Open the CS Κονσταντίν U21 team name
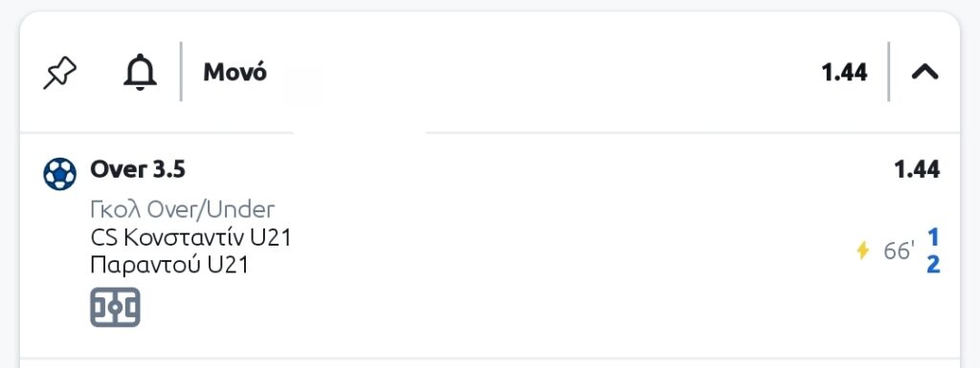This screenshot has height=368, width=980. [190, 238]
